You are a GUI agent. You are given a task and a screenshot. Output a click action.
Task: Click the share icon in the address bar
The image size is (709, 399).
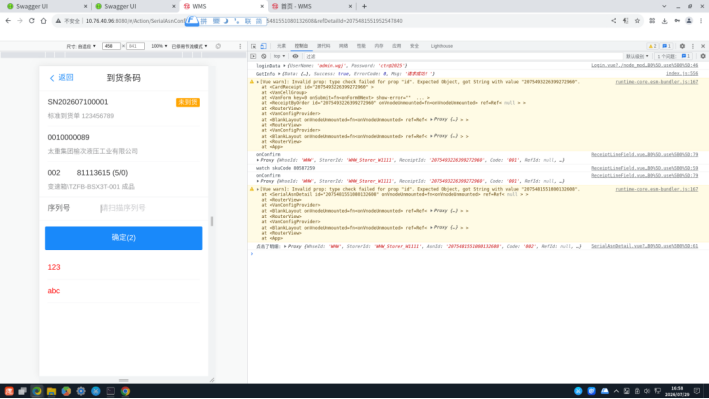point(614,21)
